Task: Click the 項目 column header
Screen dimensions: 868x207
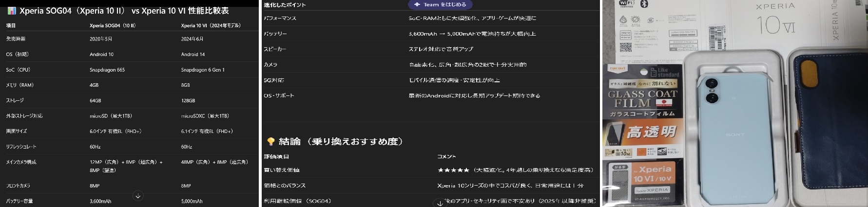Action: (x=11, y=25)
